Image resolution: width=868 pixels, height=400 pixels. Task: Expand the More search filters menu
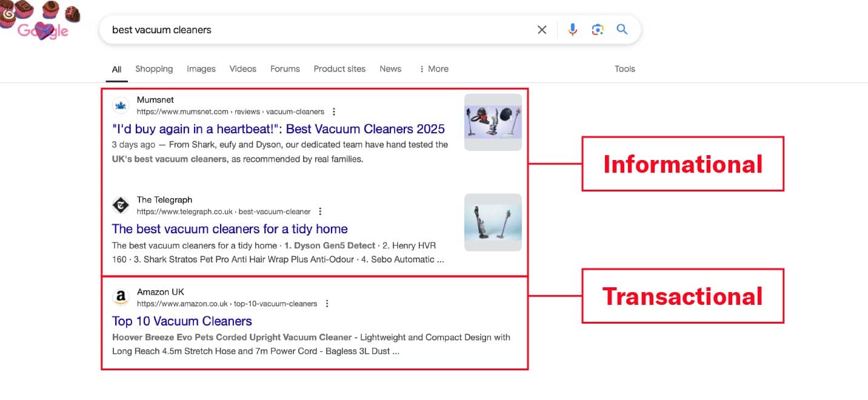(434, 69)
